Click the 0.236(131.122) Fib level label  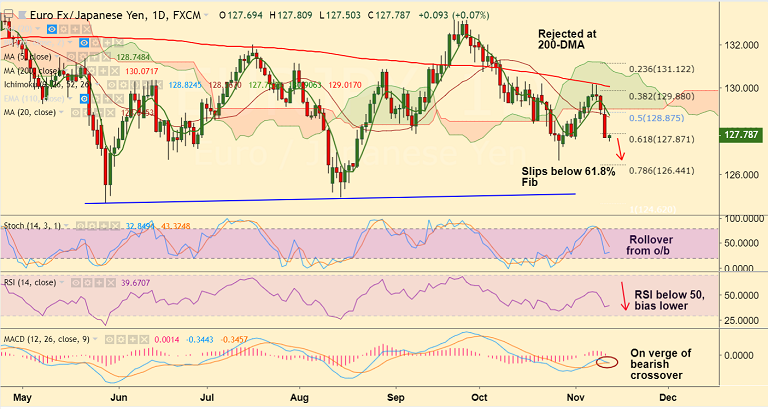point(662,70)
